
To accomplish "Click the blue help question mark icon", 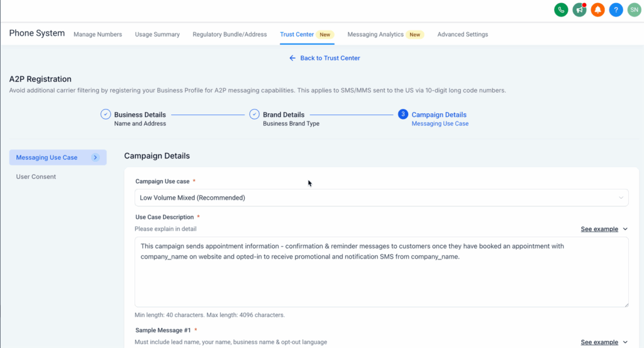I will (616, 10).
